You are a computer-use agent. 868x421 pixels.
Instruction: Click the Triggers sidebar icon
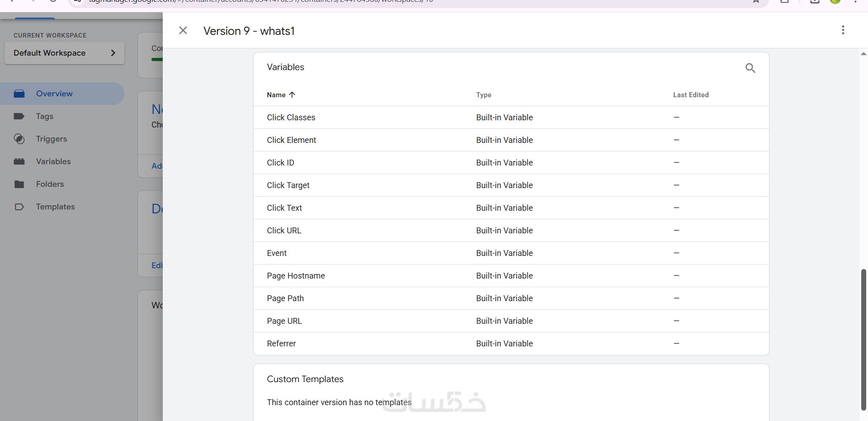click(19, 139)
